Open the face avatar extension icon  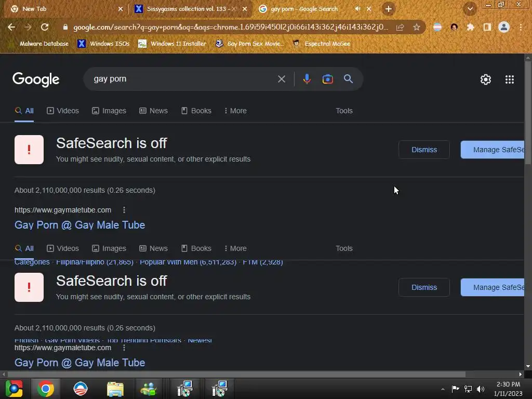coord(454,27)
